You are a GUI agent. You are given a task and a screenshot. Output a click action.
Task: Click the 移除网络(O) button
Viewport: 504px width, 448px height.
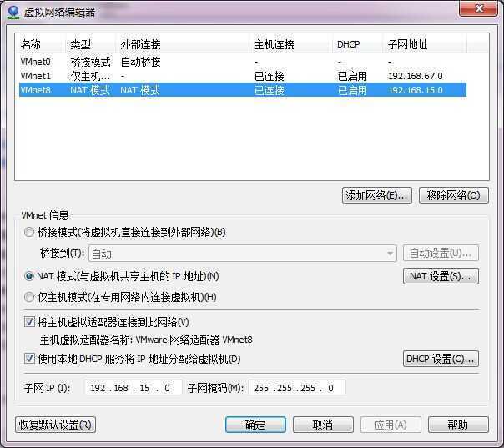[454, 195]
